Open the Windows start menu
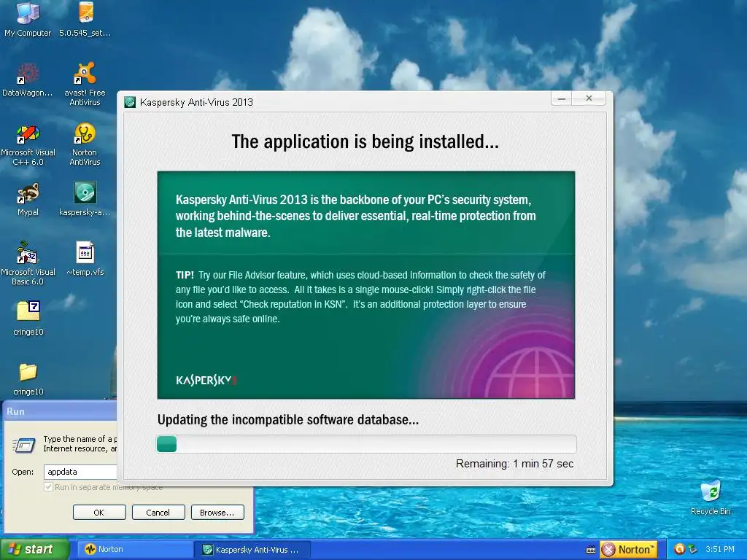Viewport: 747px width, 560px height. (34, 550)
